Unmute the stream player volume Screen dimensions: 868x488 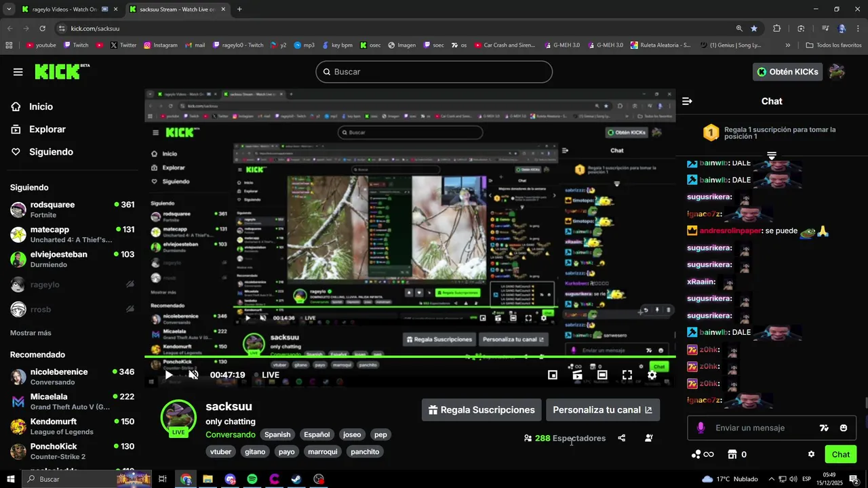(193, 375)
